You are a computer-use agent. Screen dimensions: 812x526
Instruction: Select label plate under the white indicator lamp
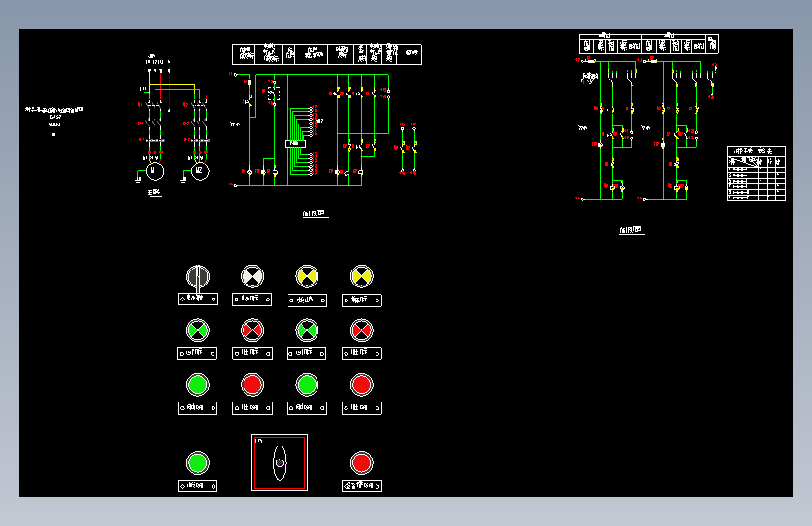(x=252, y=300)
